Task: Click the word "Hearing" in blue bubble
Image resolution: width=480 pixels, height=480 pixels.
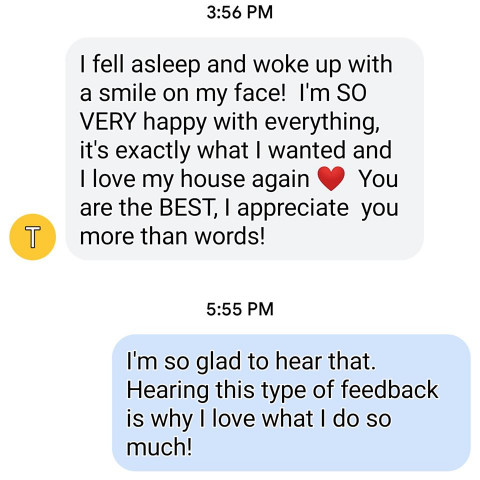Action: (167, 390)
